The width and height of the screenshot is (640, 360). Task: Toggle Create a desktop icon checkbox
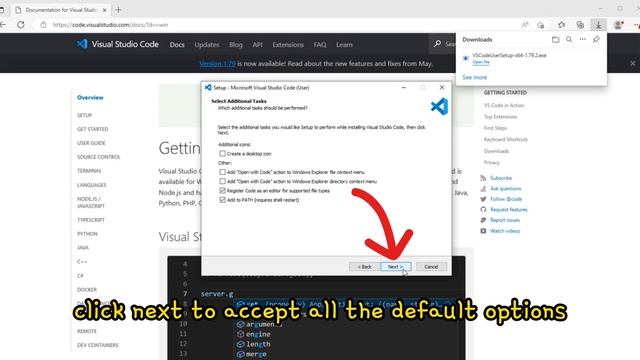[222, 153]
